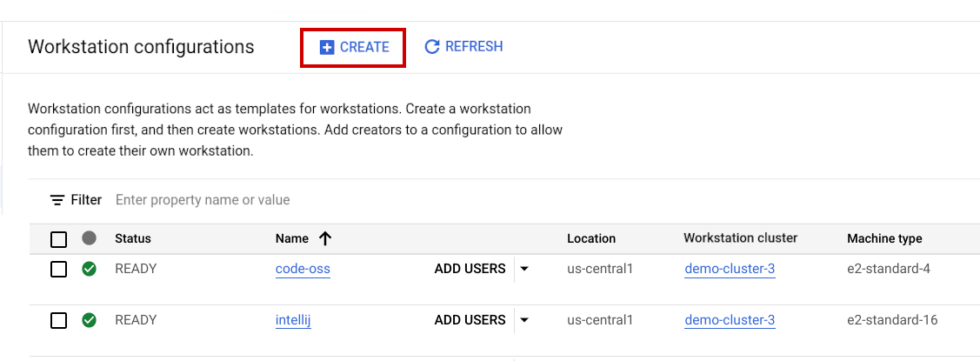This screenshot has width=980, height=361.
Task: Click the Filter lines icon
Action: (57, 200)
